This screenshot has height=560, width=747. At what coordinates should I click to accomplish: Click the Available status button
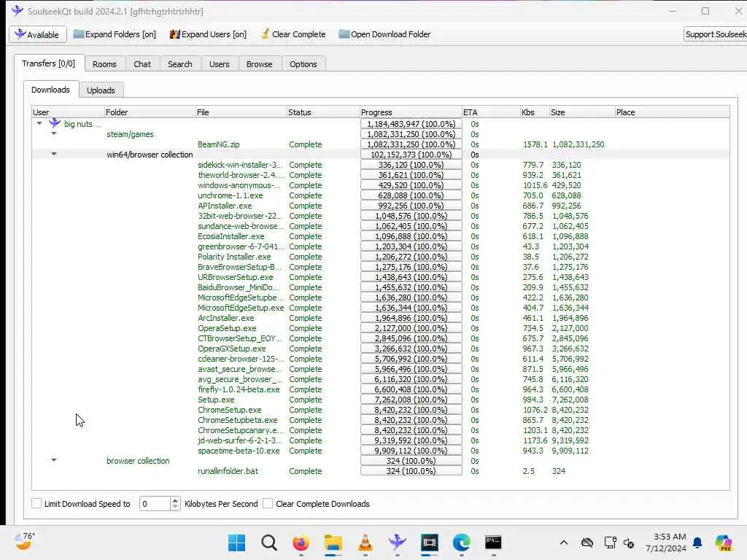38,34
